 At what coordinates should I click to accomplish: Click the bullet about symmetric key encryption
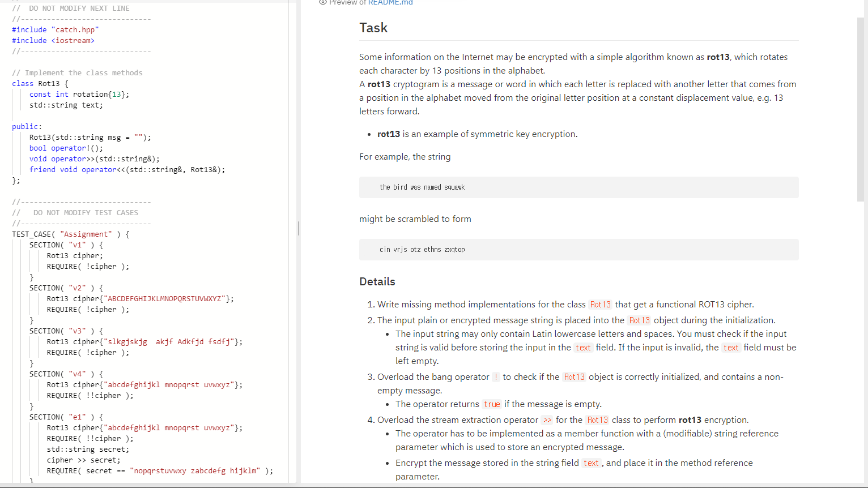tap(477, 134)
